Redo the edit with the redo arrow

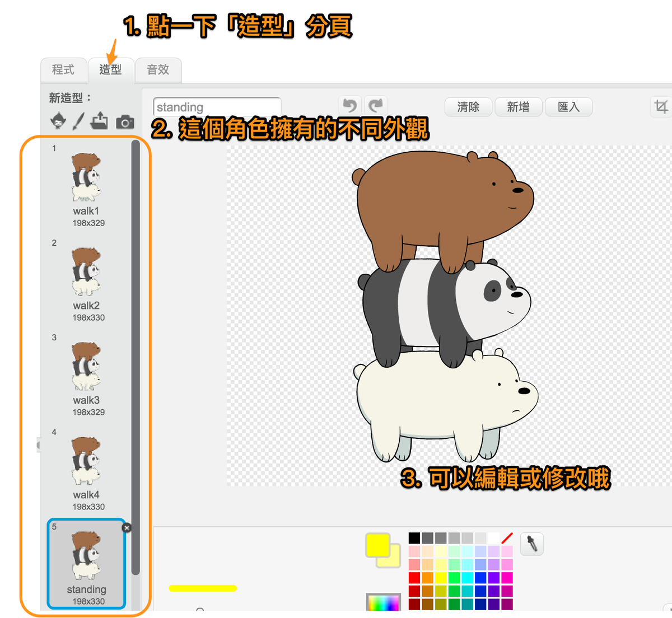[376, 105]
